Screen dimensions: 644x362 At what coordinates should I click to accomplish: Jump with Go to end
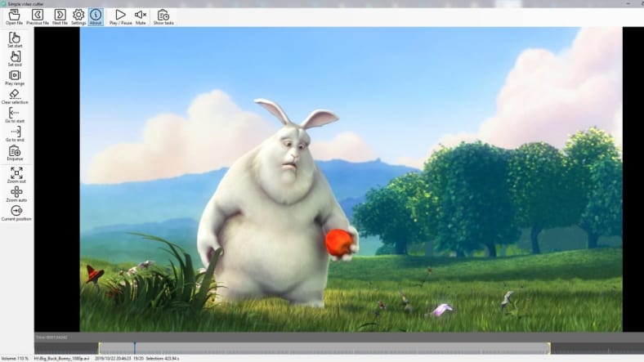click(15, 134)
